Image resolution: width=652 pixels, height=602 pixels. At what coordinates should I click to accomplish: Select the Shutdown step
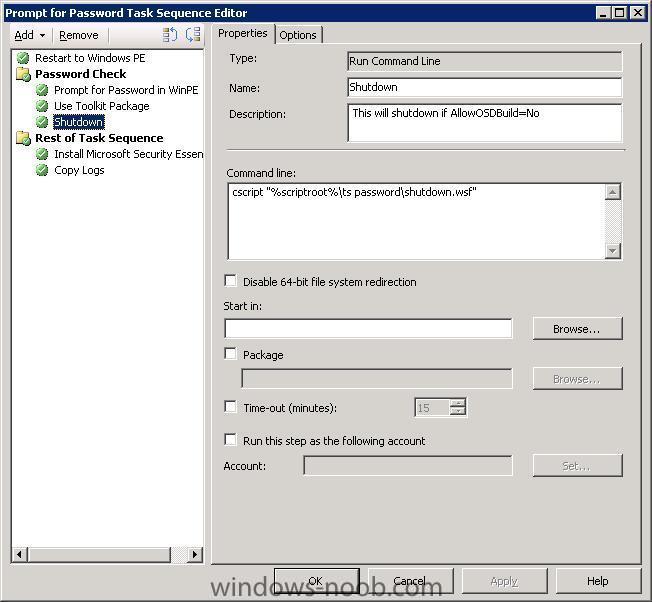click(79, 122)
